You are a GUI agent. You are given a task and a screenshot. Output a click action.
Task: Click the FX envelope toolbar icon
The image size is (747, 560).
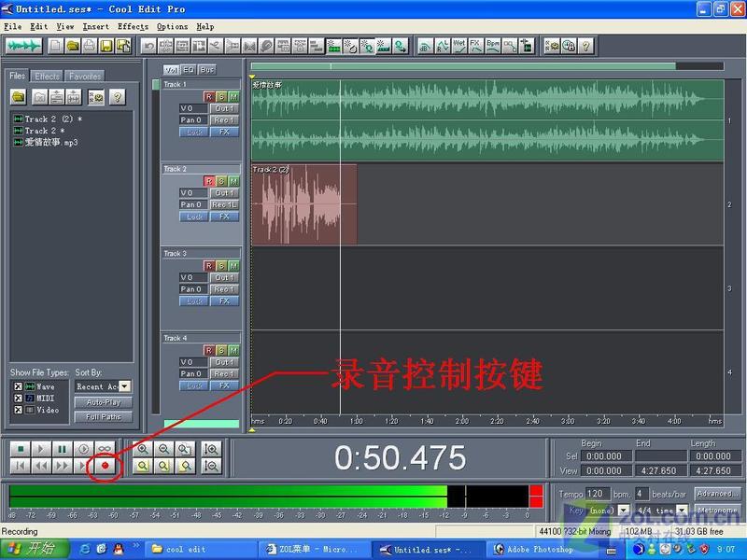(475, 46)
